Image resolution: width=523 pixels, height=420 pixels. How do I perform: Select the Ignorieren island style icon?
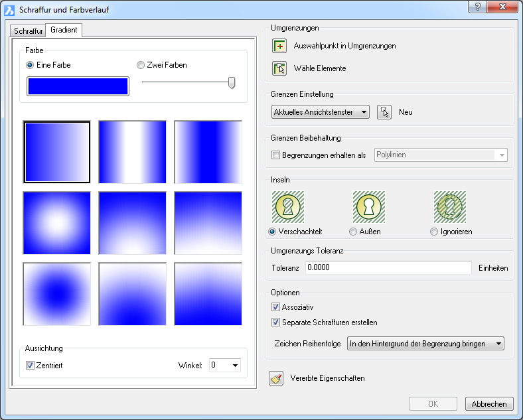449,207
